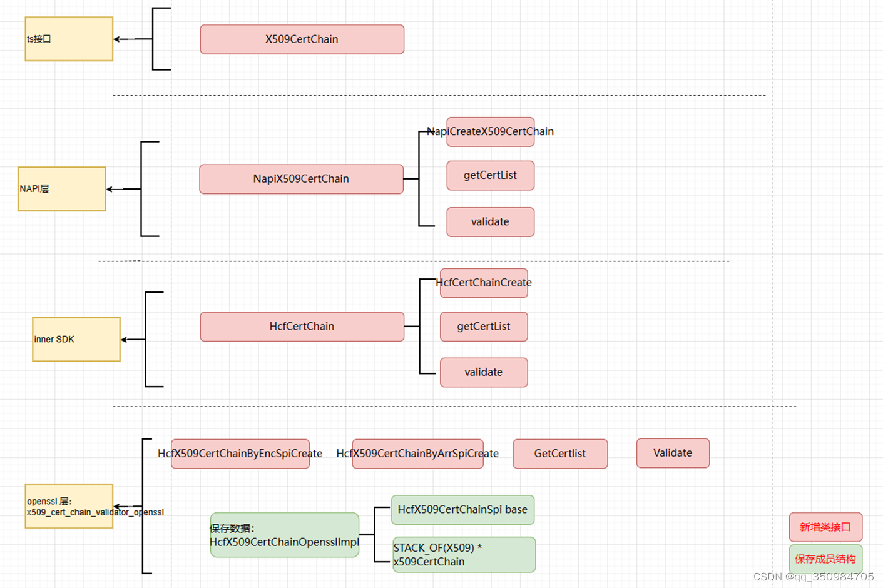Click validate under NapiX509CertChain
The width and height of the screenshot is (883, 588).
(x=491, y=222)
